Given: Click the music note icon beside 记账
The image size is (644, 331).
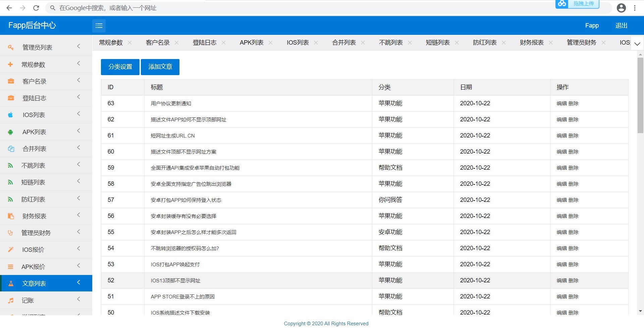Looking at the screenshot, I should pos(11,300).
